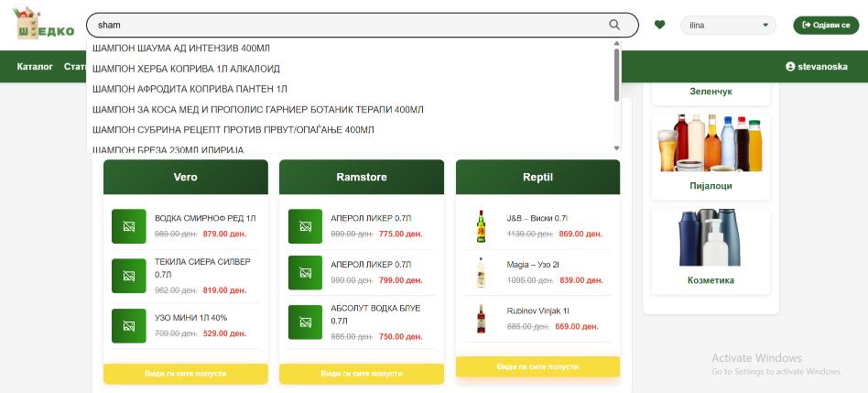Click the J&B whiskey bottle image

[481, 226]
